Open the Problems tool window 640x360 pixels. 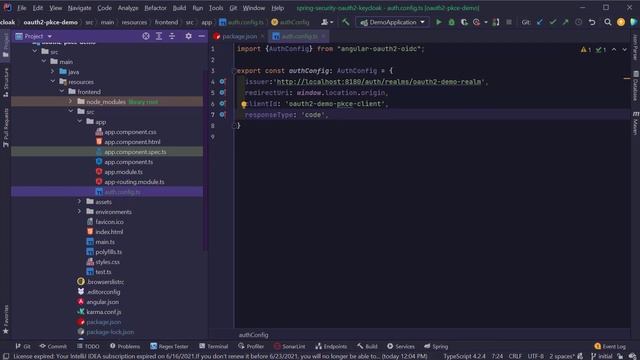point(124,346)
